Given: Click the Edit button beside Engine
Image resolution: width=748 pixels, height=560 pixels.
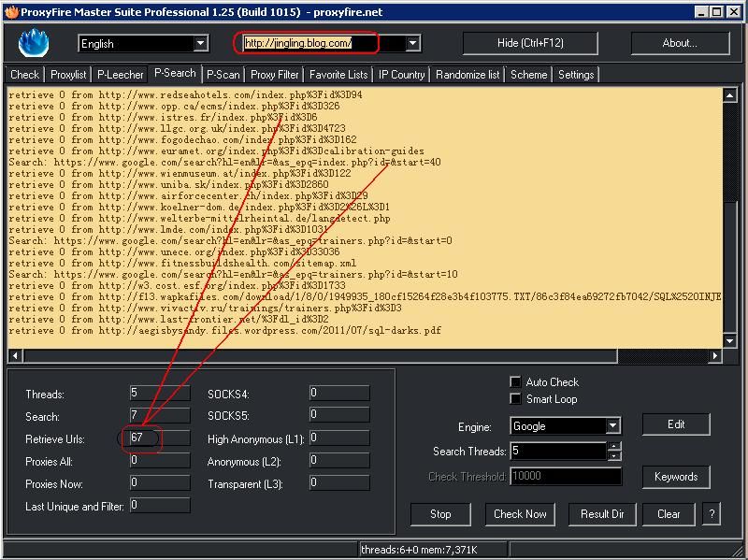Looking at the screenshot, I should coord(676,424).
